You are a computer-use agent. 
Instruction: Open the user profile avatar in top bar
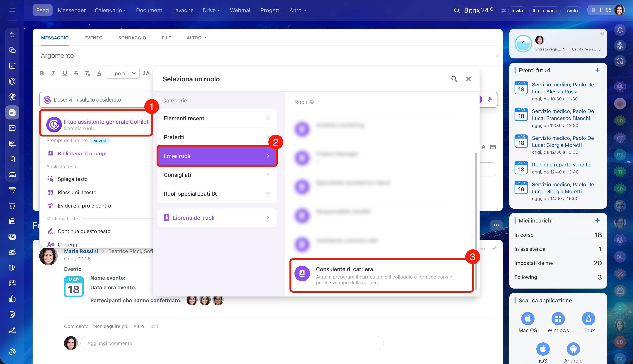619,10
